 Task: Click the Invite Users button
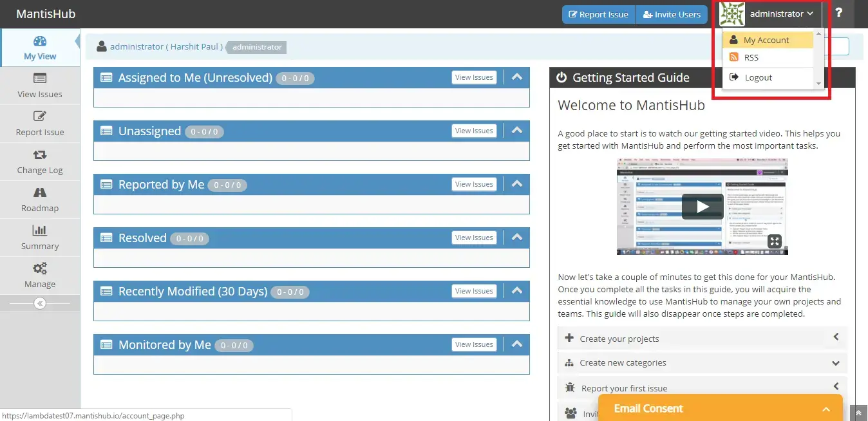(x=672, y=14)
